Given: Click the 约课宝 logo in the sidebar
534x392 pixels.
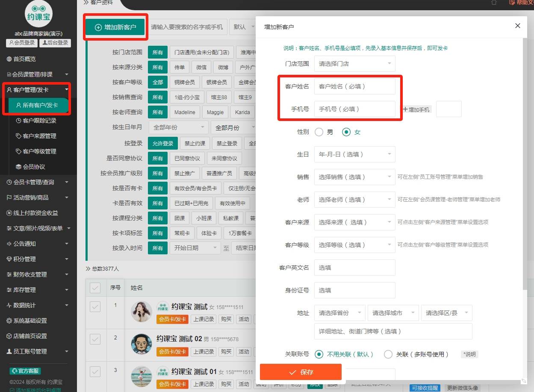Looking at the screenshot, I should (x=38, y=14).
